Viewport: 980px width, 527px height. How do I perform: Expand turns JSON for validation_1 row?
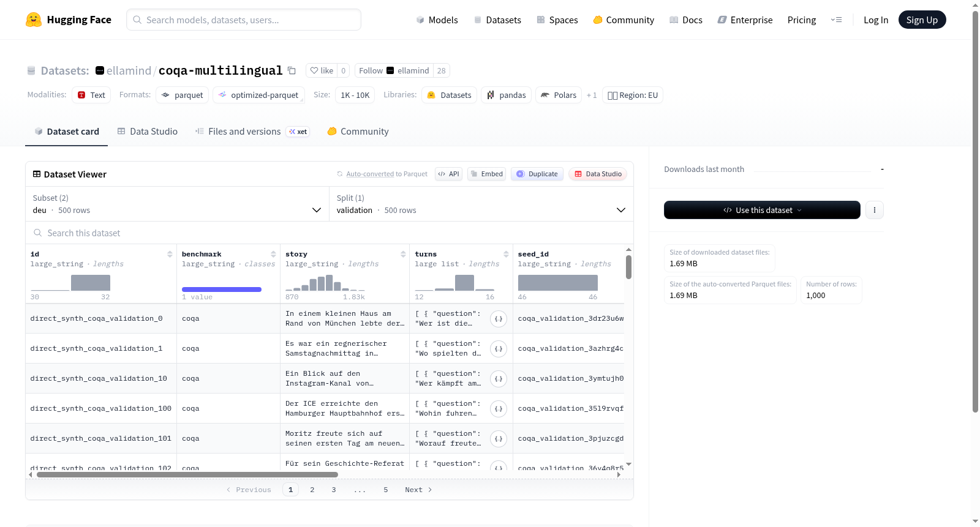click(x=499, y=349)
